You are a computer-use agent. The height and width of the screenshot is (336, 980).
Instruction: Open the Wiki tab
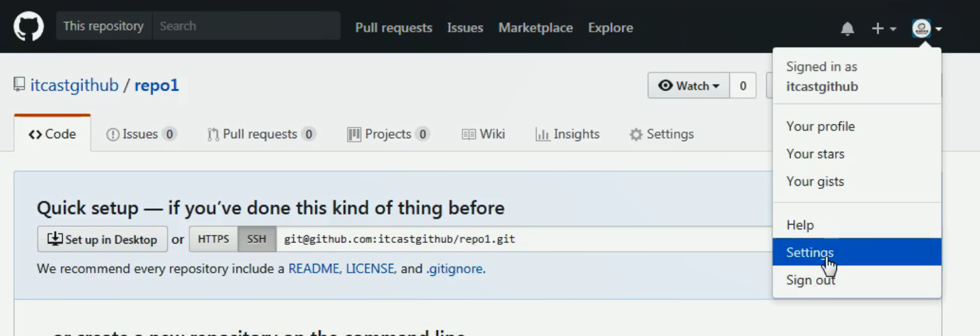click(483, 134)
